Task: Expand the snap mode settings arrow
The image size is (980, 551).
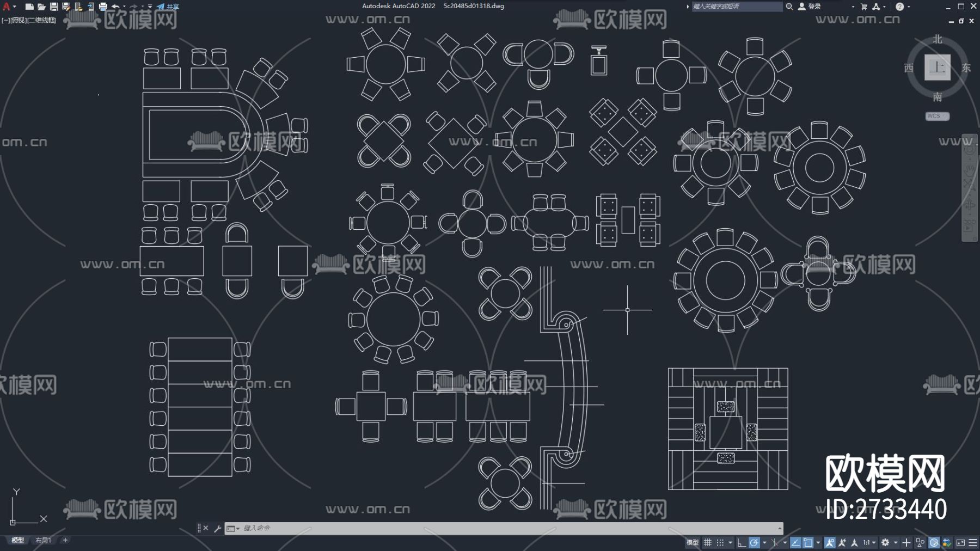Action: coord(730,542)
